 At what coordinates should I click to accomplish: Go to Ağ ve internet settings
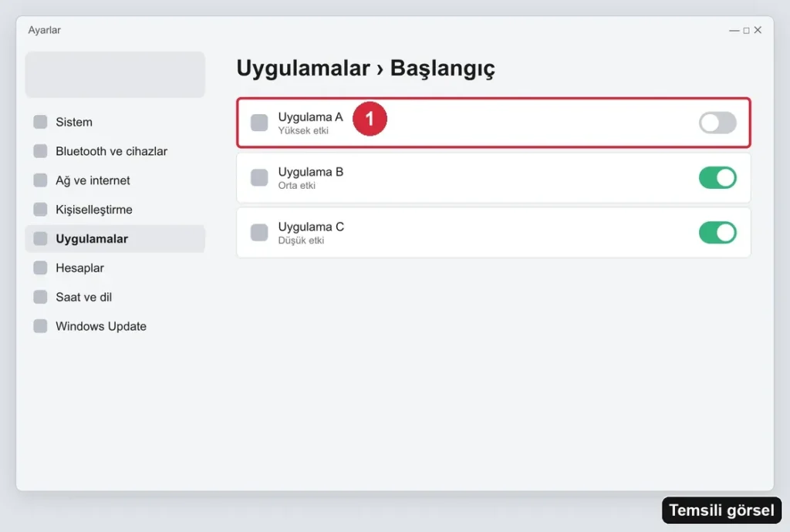[115, 180]
